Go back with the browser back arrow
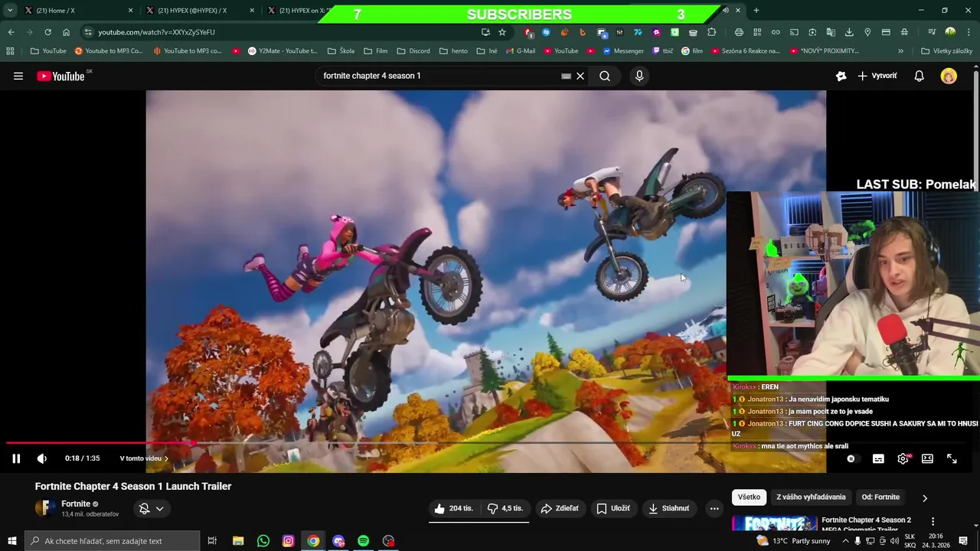Image resolution: width=980 pixels, height=551 pixels. click(x=11, y=32)
